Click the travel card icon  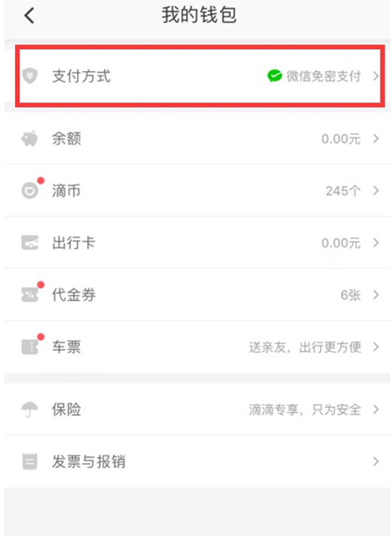click(x=30, y=243)
